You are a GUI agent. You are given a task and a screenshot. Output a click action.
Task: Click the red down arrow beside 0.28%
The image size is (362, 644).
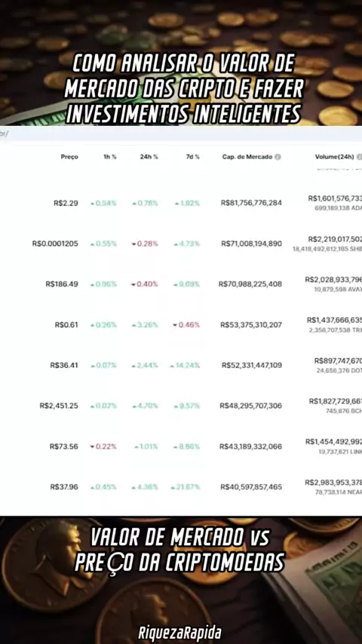pyautogui.click(x=133, y=244)
